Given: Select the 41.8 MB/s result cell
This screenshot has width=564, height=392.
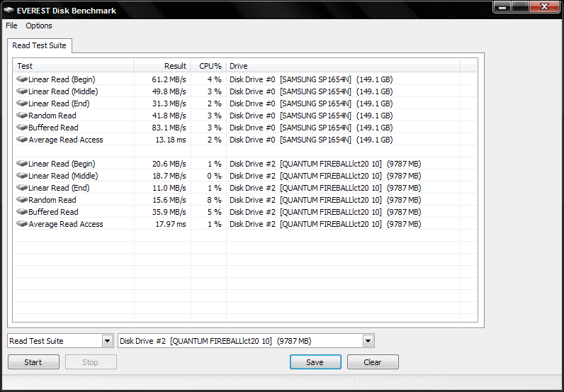Looking at the screenshot, I should (169, 116).
